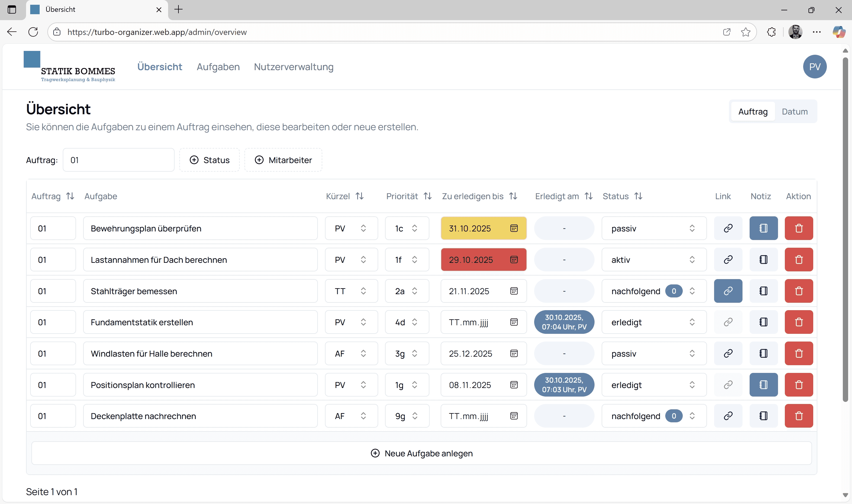Click the "Auftrag" input field showing 01

pos(118,160)
